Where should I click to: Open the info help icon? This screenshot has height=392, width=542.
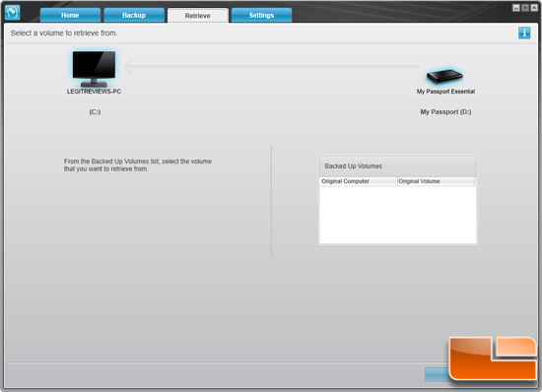[524, 33]
